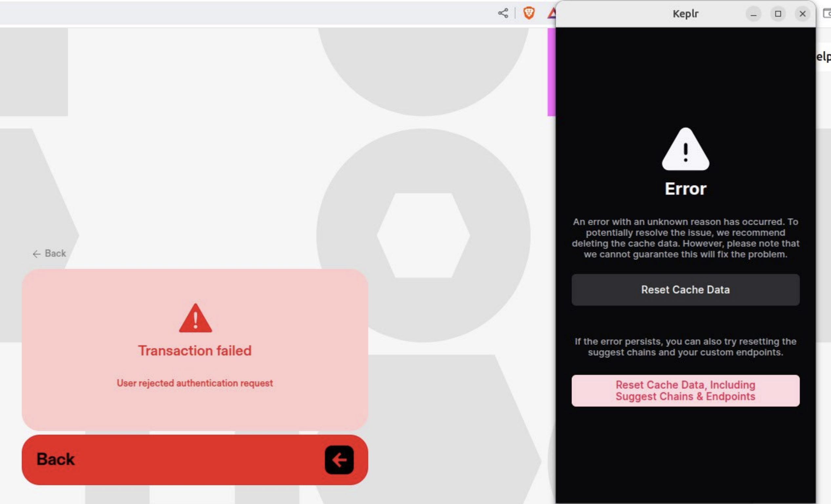Click Reset Cache Data button
831x504 pixels.
[685, 290]
